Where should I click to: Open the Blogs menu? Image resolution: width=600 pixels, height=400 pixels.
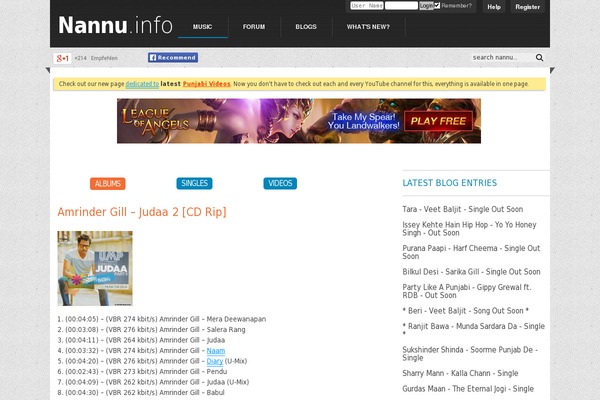(x=306, y=27)
